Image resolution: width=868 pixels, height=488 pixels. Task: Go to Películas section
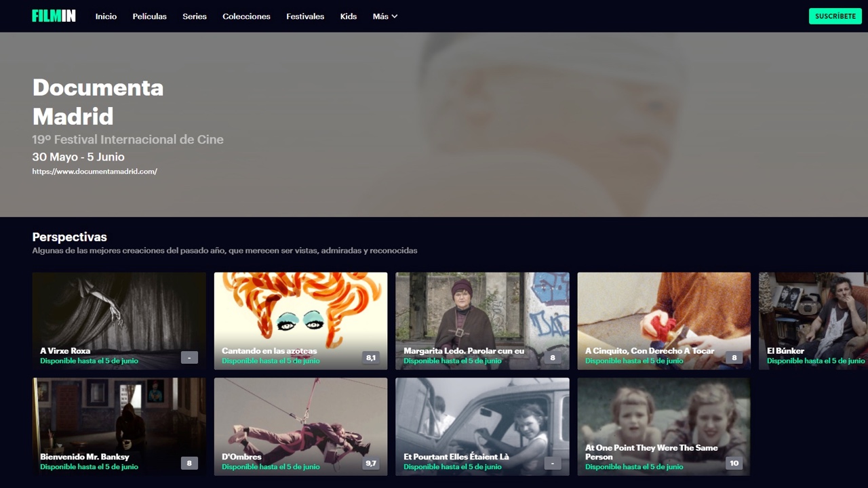click(149, 16)
